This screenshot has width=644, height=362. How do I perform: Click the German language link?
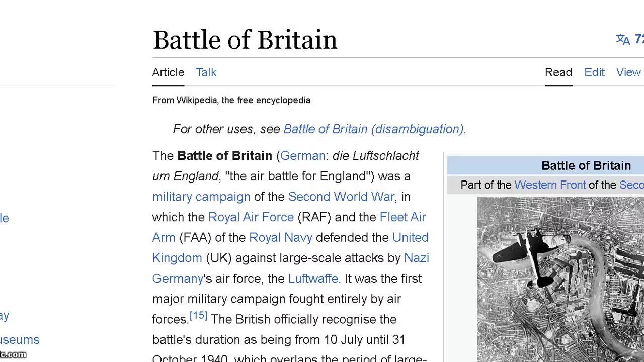pyautogui.click(x=302, y=156)
